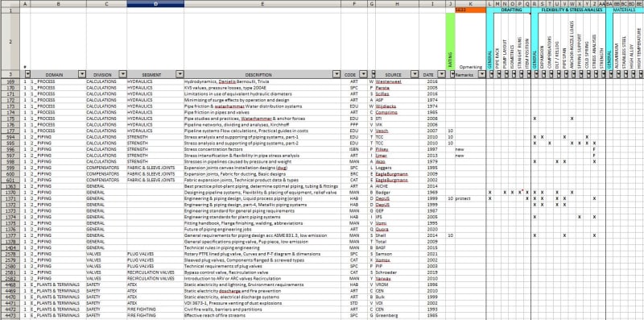Open the DIVISION column filter dropdown

pos(123,74)
